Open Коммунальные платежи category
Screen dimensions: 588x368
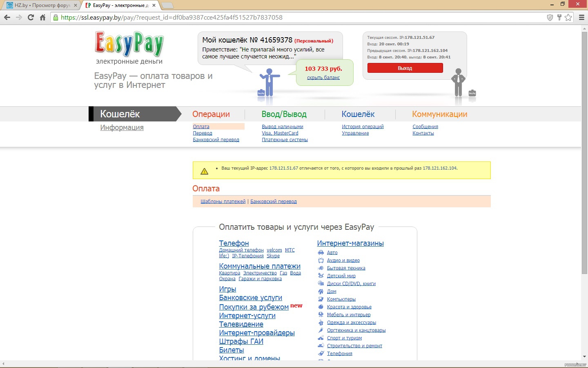pyautogui.click(x=260, y=266)
